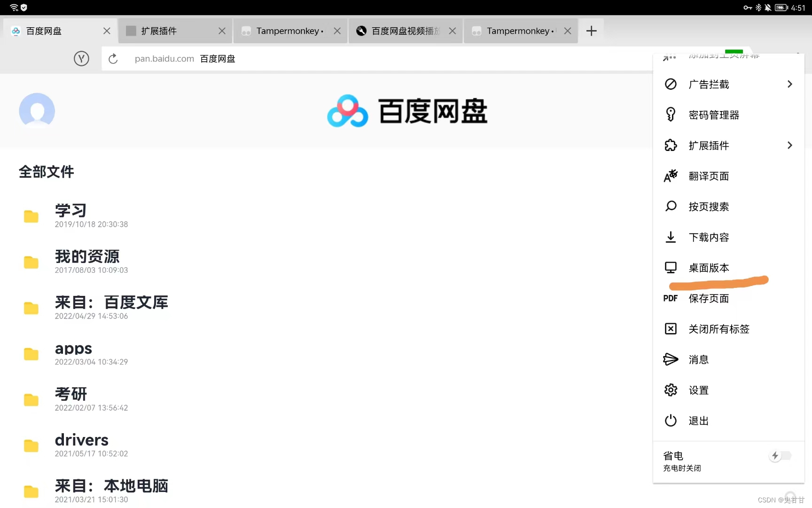Close the 百度网盘视频播放 tab
Viewport: 812px width, 508px height.
point(452,31)
